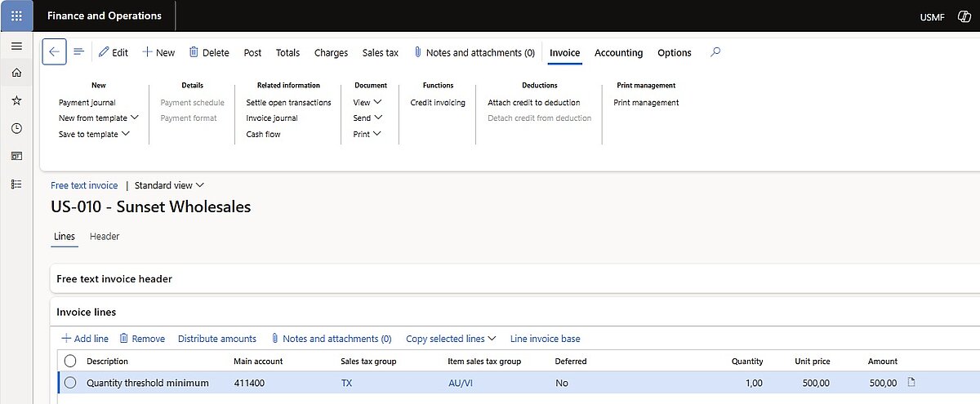980x404 pixels.
Task: Remove the selected invoice line
Action: pos(142,339)
